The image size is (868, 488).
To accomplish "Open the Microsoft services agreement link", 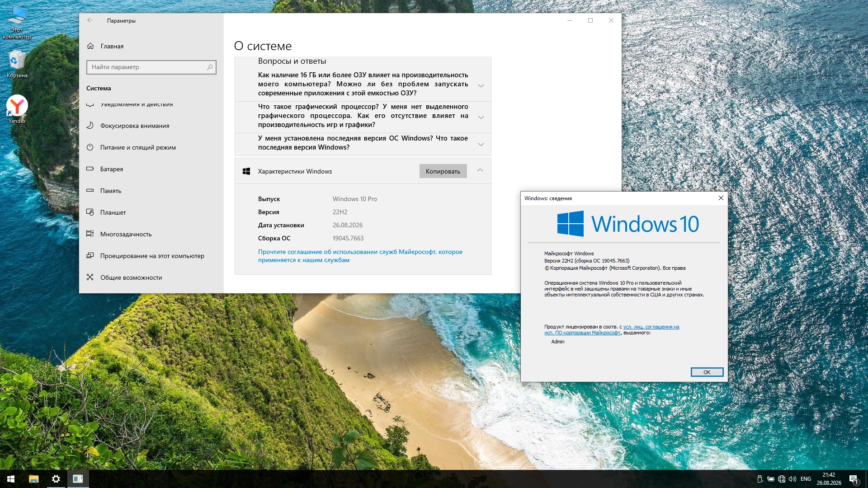I will [x=360, y=256].
